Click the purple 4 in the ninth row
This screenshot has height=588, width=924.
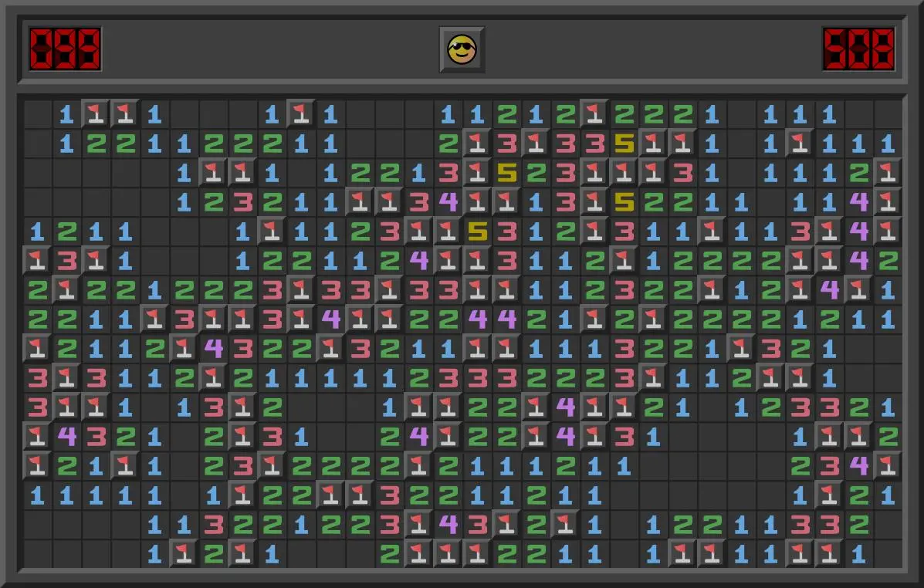pos(213,349)
